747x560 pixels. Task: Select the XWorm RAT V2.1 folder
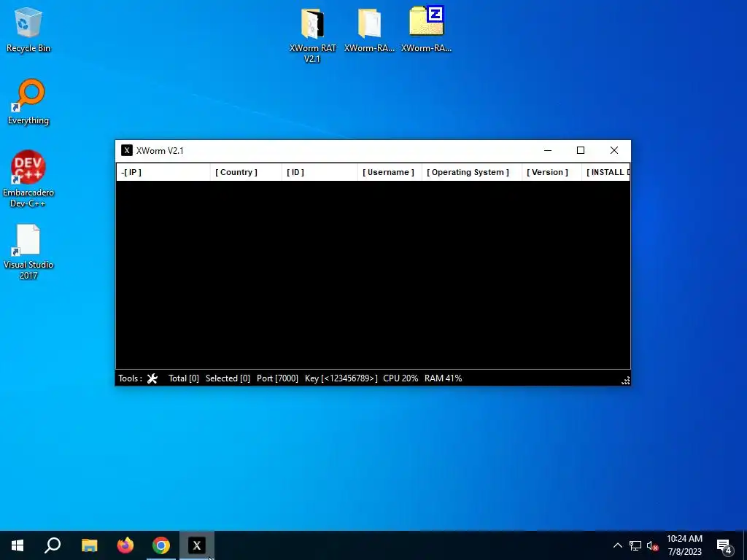[312, 35]
